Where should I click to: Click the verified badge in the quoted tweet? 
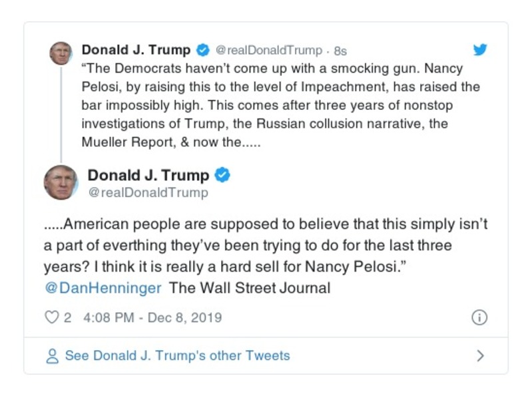click(x=203, y=50)
